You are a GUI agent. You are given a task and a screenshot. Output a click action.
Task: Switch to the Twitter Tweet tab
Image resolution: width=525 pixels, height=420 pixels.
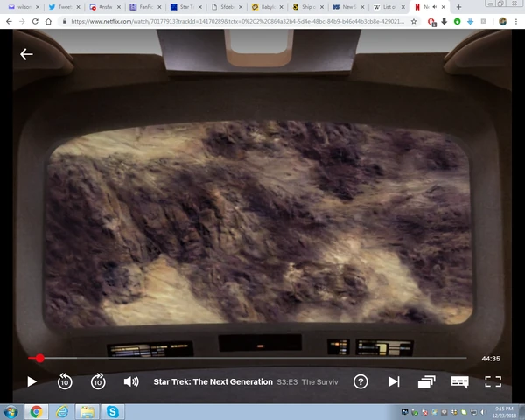62,7
